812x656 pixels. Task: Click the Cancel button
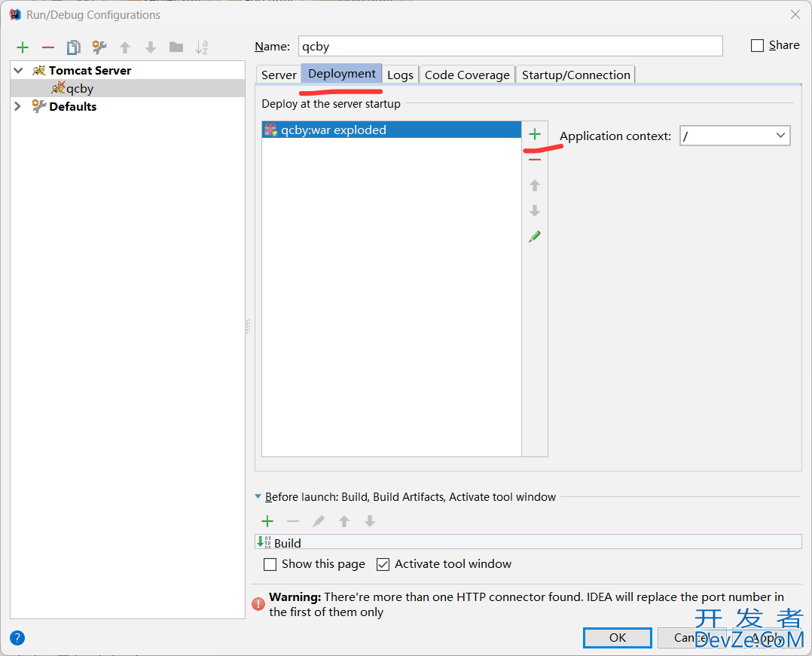tap(691, 638)
